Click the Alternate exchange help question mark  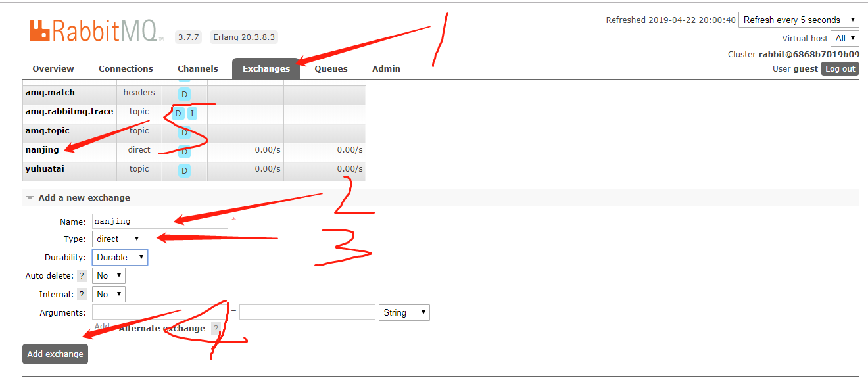coord(216,329)
